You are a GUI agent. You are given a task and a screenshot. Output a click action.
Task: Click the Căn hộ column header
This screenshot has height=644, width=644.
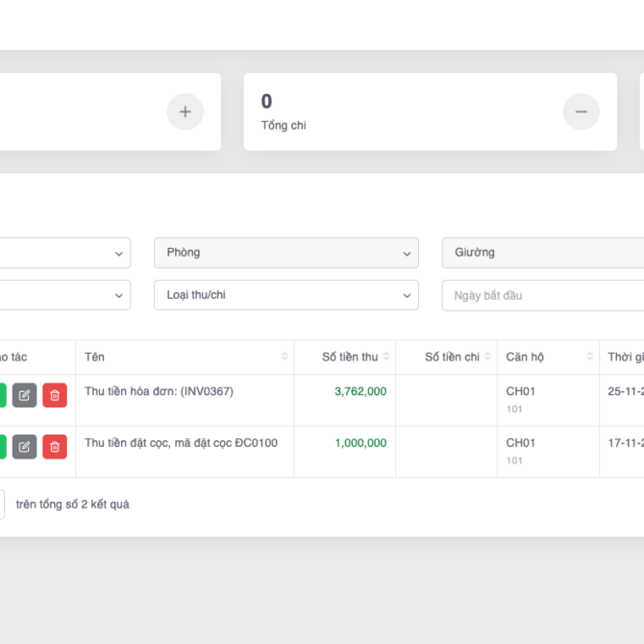525,357
